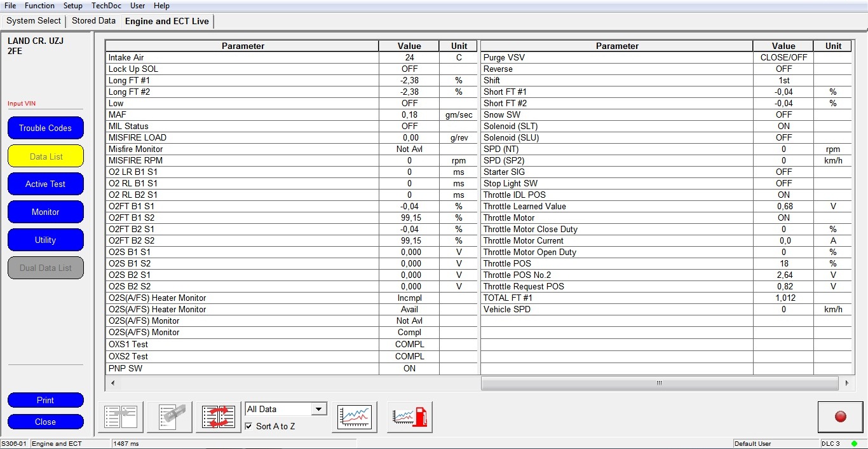Click the split data list view icon
Image resolution: width=868 pixels, height=449 pixels.
click(121, 417)
